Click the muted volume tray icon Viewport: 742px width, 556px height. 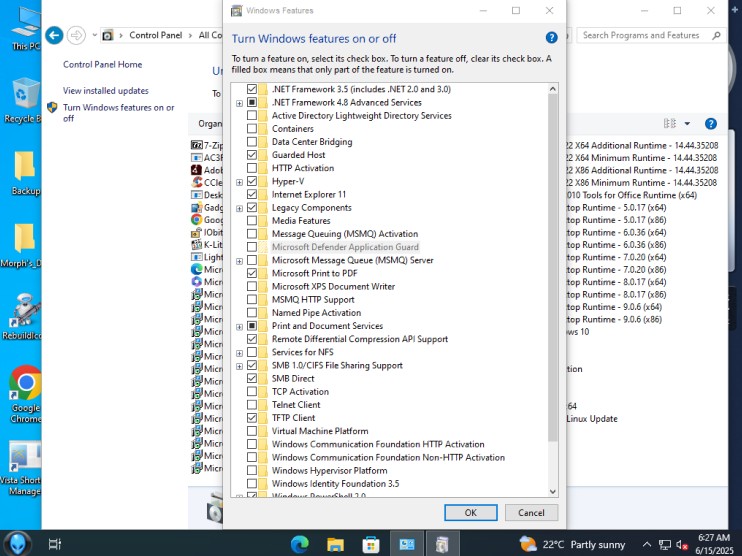click(x=681, y=545)
